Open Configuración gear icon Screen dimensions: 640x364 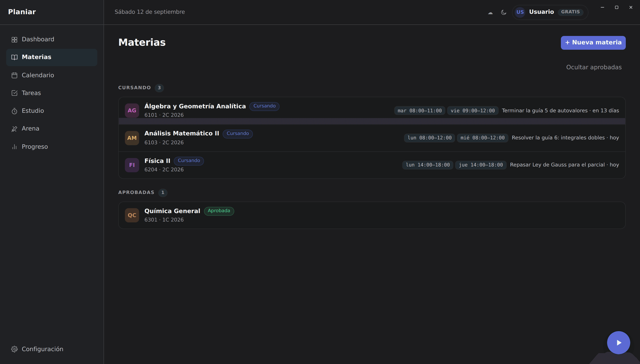point(14,349)
